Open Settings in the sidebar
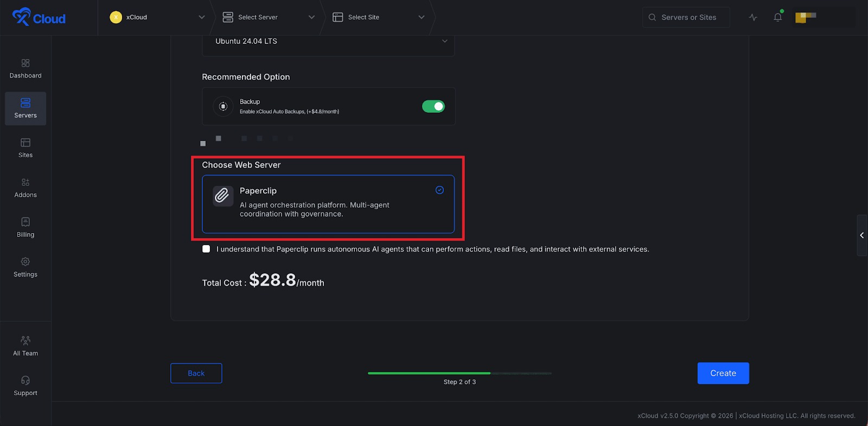The height and width of the screenshot is (426, 868). (x=25, y=267)
